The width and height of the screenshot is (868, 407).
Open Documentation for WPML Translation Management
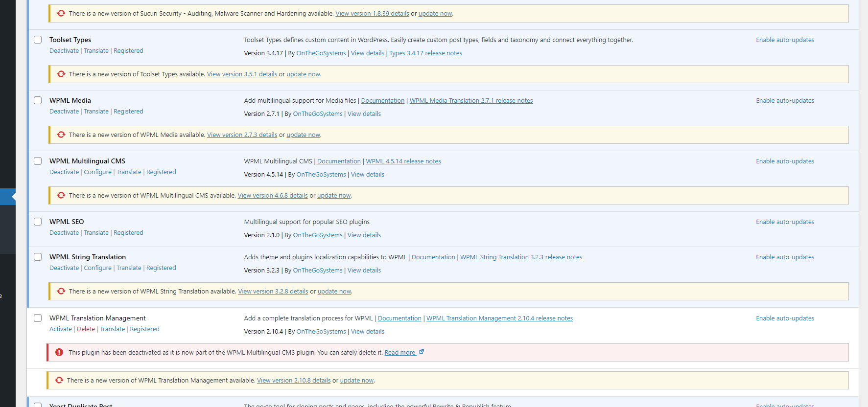point(399,318)
